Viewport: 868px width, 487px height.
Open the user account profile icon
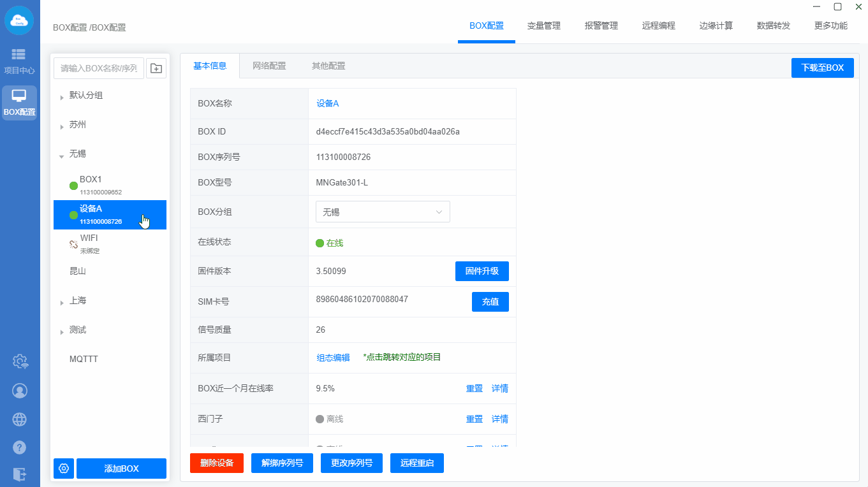[20, 390]
